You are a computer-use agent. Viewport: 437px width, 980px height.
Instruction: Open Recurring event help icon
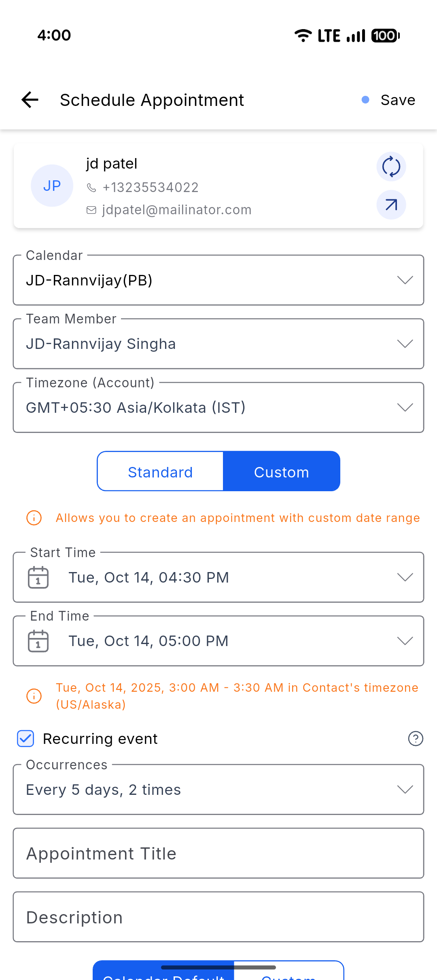click(416, 739)
